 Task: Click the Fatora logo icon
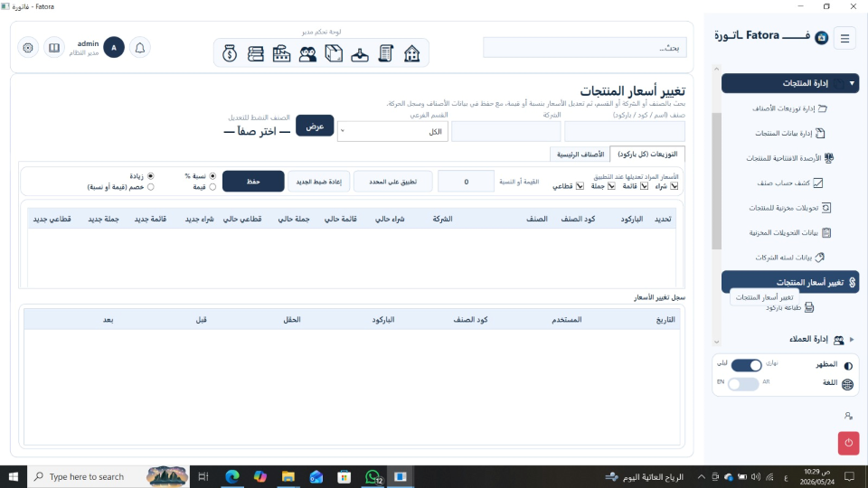[x=822, y=38]
